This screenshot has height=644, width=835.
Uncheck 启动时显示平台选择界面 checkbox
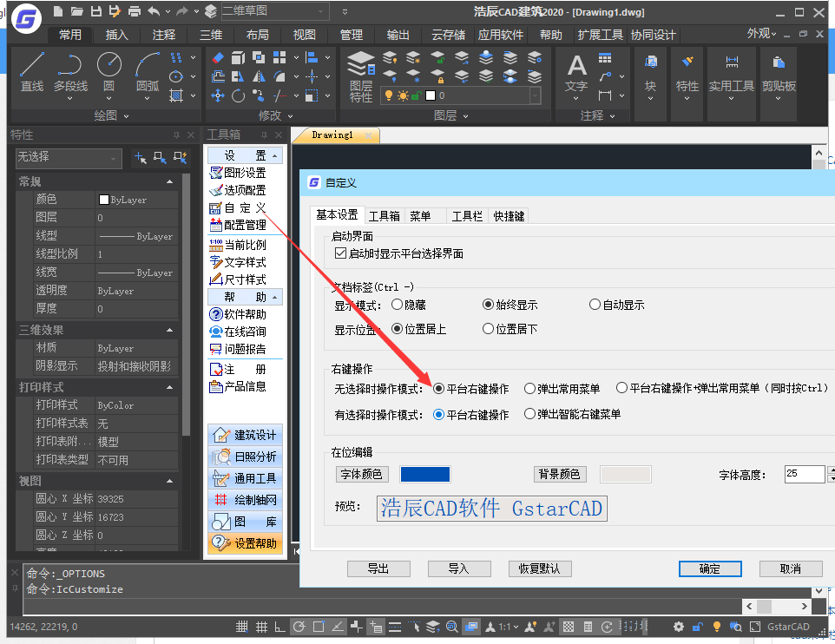pyautogui.click(x=340, y=253)
